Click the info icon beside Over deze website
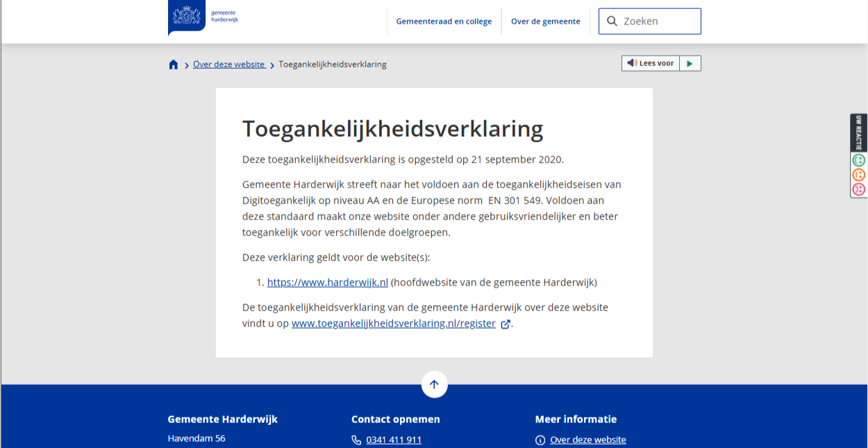The width and height of the screenshot is (868, 448). click(x=540, y=440)
